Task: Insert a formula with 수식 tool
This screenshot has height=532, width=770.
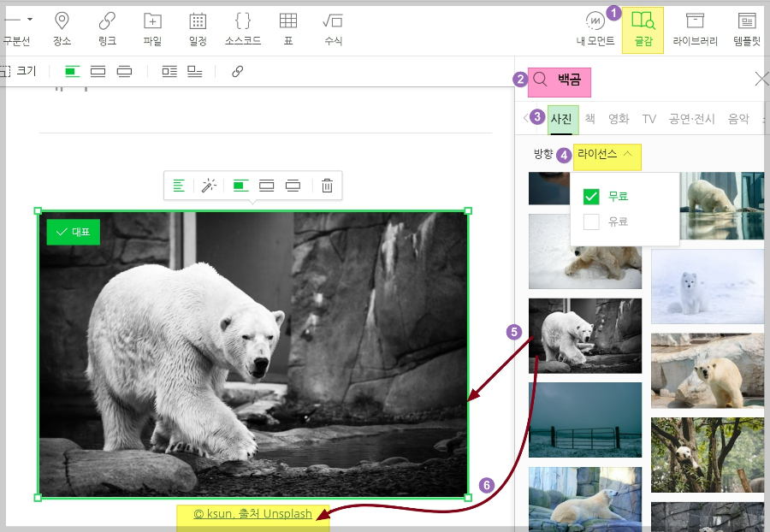Action: click(x=333, y=29)
